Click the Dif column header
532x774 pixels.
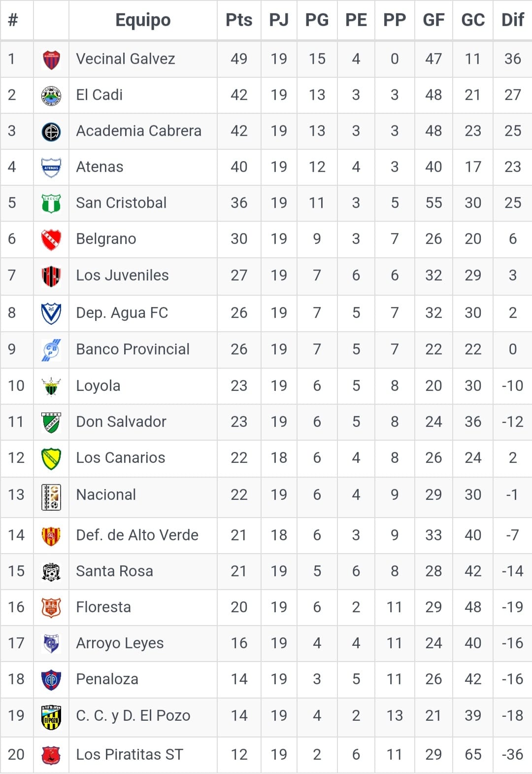(512, 20)
